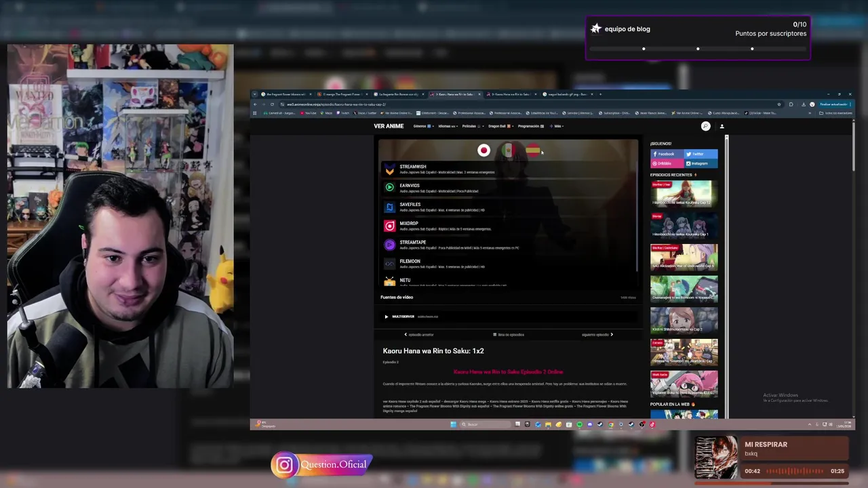
Task: Choose the STREAMTAPE server
Action: click(x=508, y=245)
